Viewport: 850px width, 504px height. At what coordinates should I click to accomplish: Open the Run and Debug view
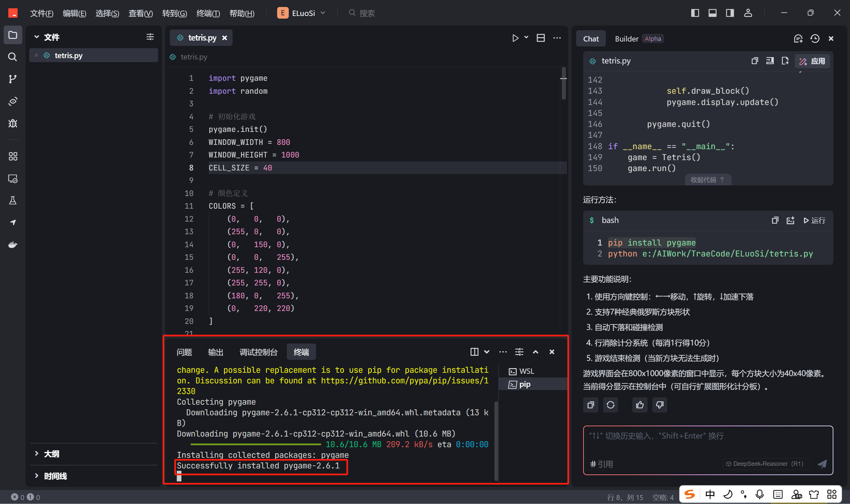(x=13, y=123)
